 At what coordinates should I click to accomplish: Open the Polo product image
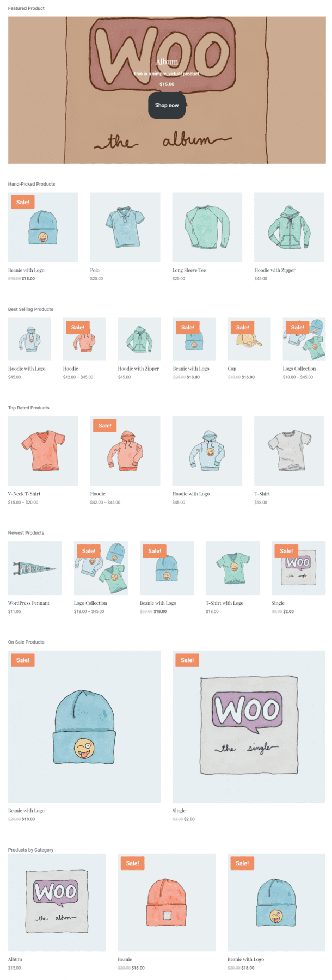coord(125,227)
